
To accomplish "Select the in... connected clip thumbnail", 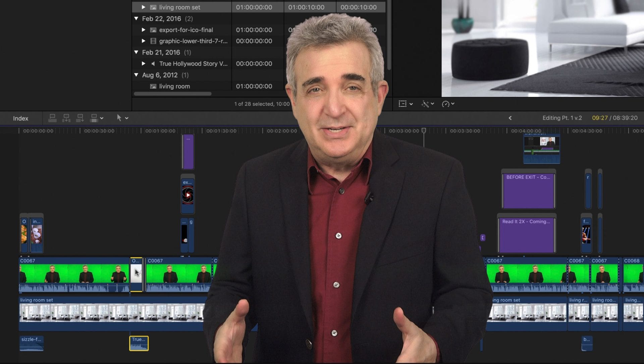I will tap(37, 235).
